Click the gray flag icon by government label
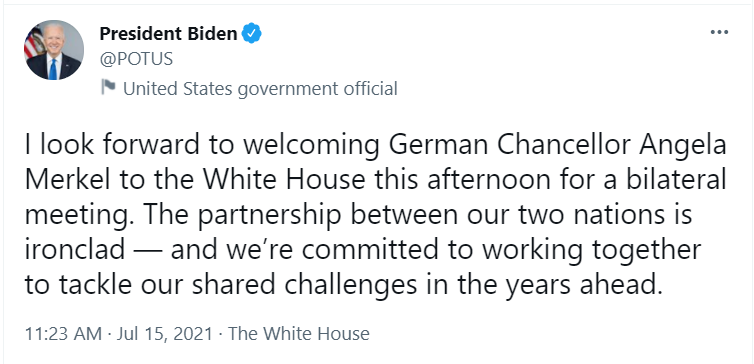Image resolution: width=754 pixels, height=364 pixels. pos(108,88)
